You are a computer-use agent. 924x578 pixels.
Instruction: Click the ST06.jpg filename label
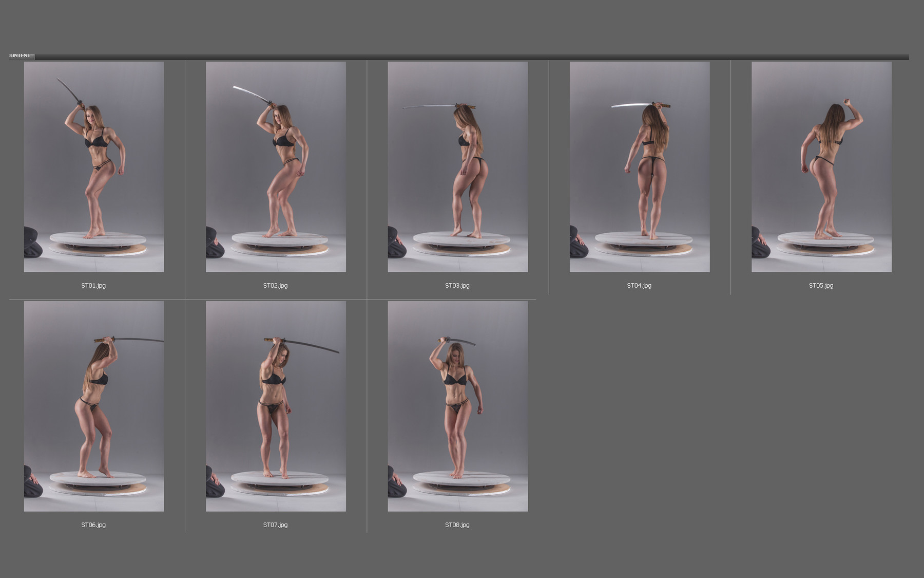pos(94,525)
